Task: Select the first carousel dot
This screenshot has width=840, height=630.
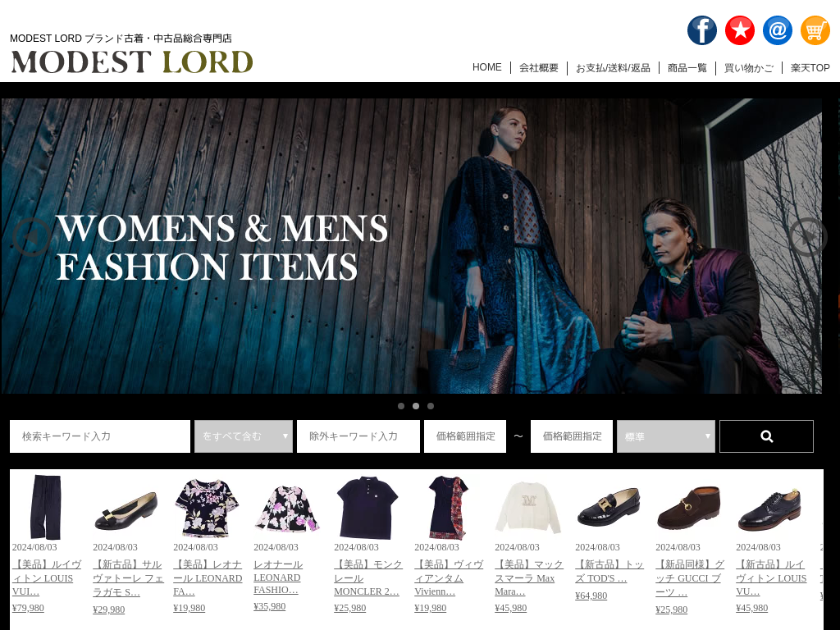Action: pos(400,406)
